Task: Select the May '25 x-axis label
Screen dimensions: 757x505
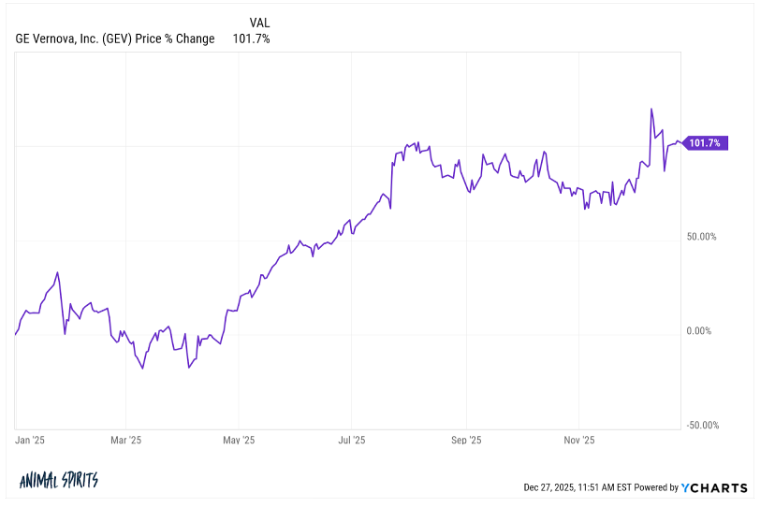Action: [239, 439]
